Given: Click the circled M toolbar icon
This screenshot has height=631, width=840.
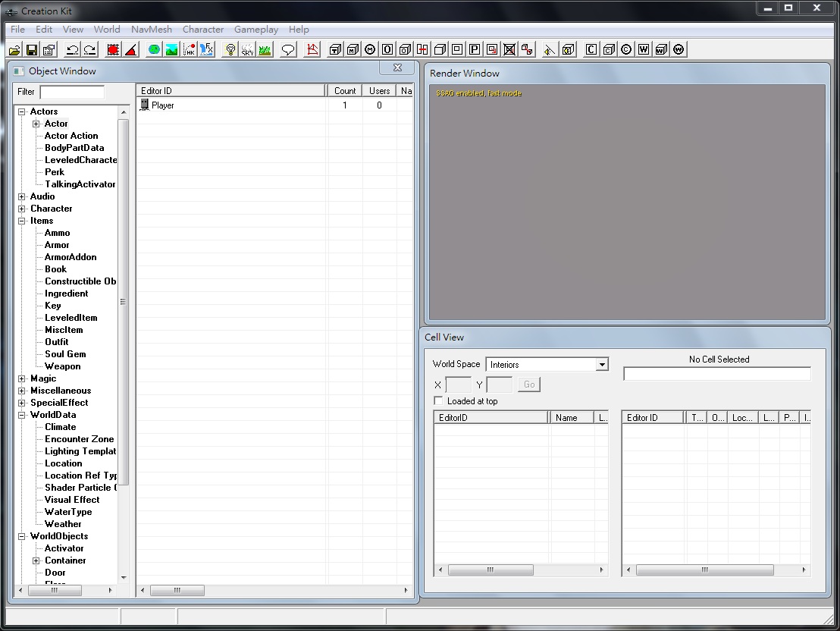Looking at the screenshot, I should point(370,50).
